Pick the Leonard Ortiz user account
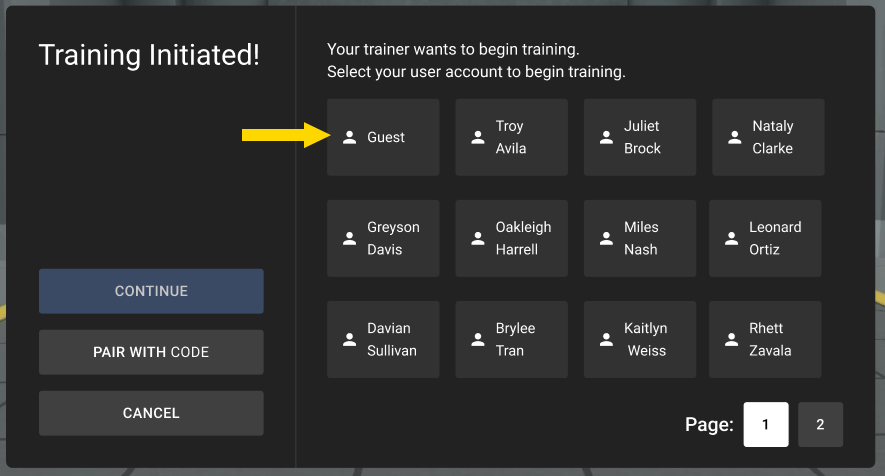The width and height of the screenshot is (885, 476). tap(765, 238)
